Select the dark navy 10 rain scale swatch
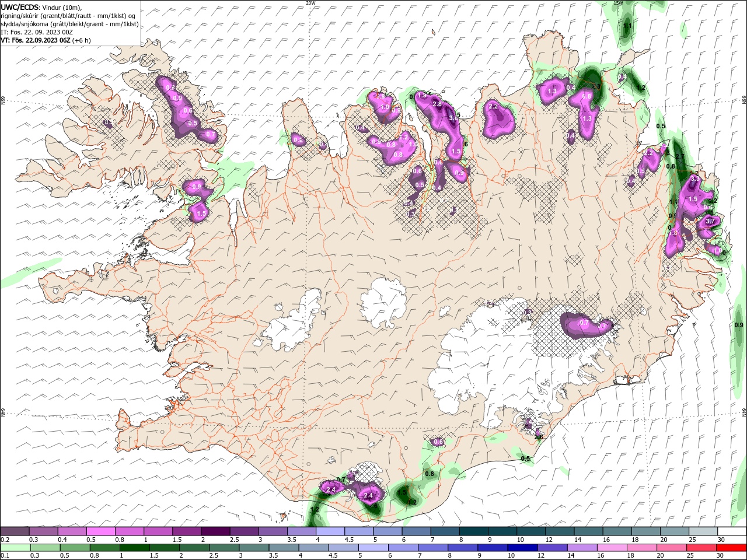The width and height of the screenshot is (747, 560). pyautogui.click(x=522, y=548)
